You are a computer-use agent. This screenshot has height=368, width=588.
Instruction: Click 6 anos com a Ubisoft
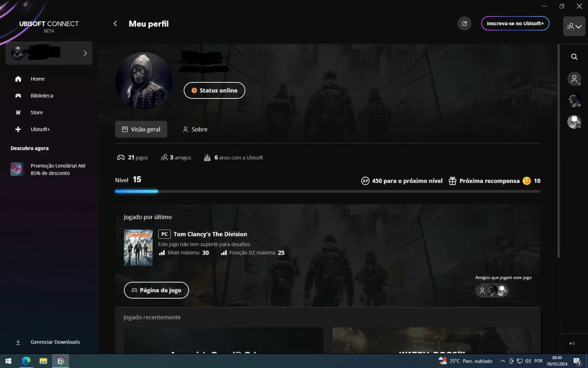pyautogui.click(x=234, y=157)
